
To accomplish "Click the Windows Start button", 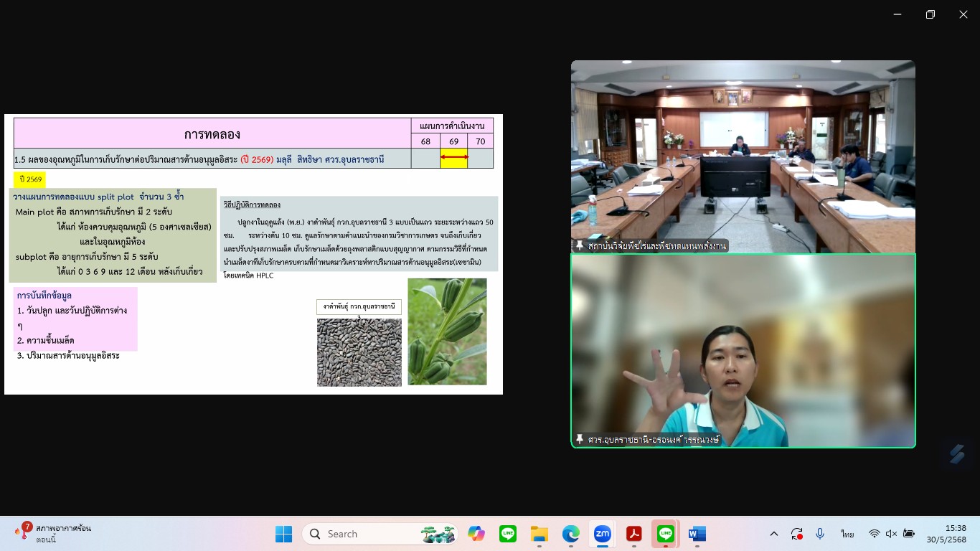I will [284, 534].
